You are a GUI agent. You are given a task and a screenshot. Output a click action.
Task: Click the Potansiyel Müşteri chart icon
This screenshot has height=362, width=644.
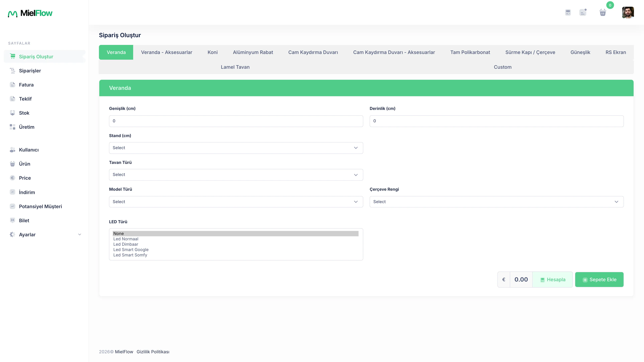pyautogui.click(x=13, y=206)
